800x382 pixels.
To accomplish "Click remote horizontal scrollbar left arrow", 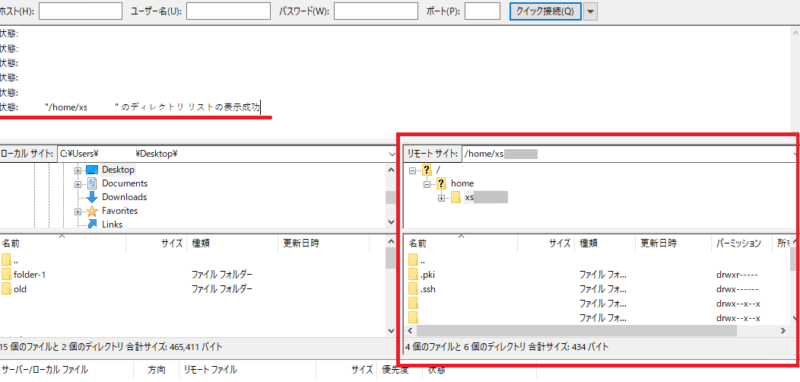I will 410,330.
